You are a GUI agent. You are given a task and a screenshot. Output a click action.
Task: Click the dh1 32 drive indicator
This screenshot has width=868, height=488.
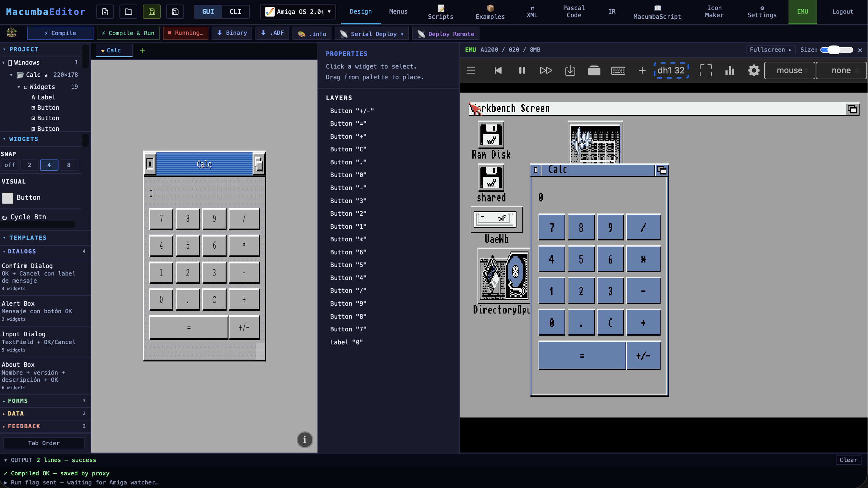[x=671, y=70]
